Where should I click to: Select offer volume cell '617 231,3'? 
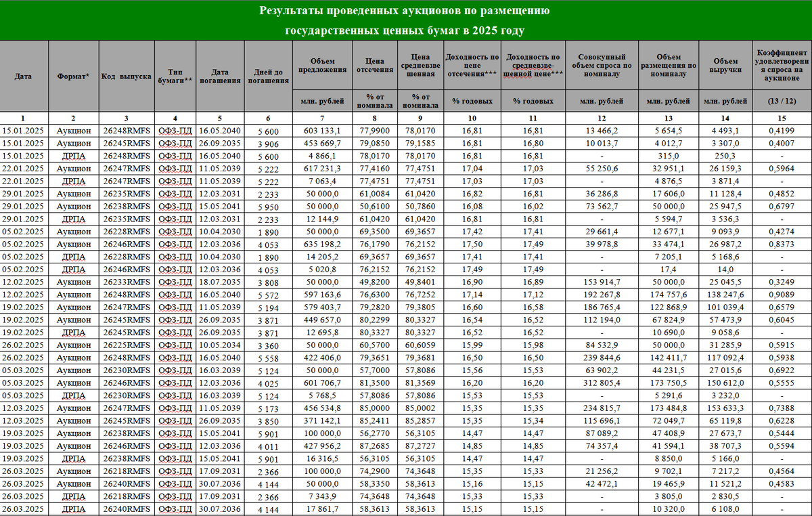point(322,168)
